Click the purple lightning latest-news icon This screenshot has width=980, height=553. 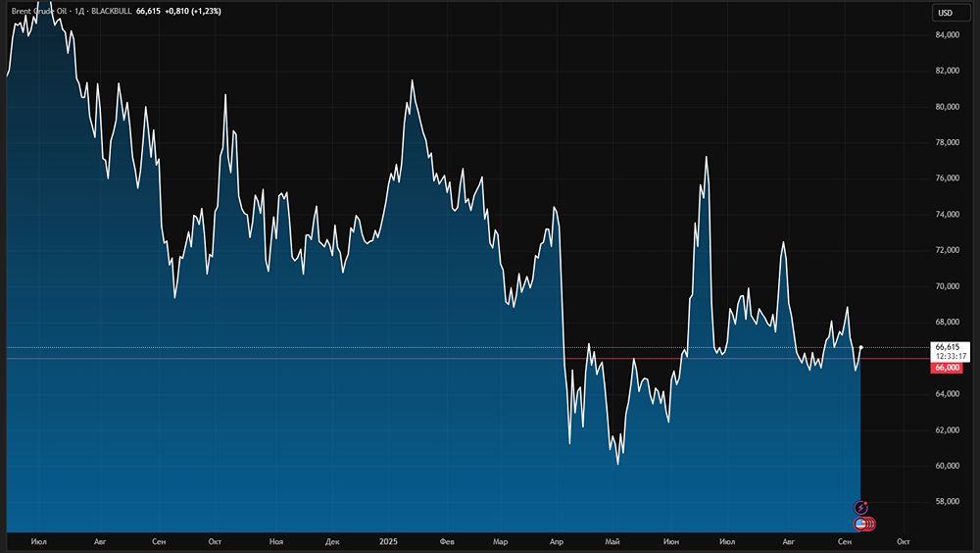pyautogui.click(x=860, y=507)
